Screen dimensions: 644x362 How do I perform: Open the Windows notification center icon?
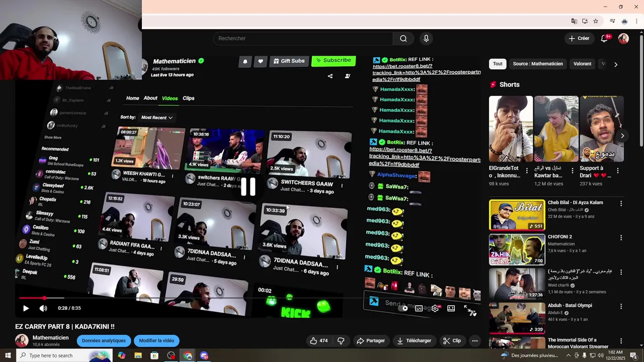633,355
